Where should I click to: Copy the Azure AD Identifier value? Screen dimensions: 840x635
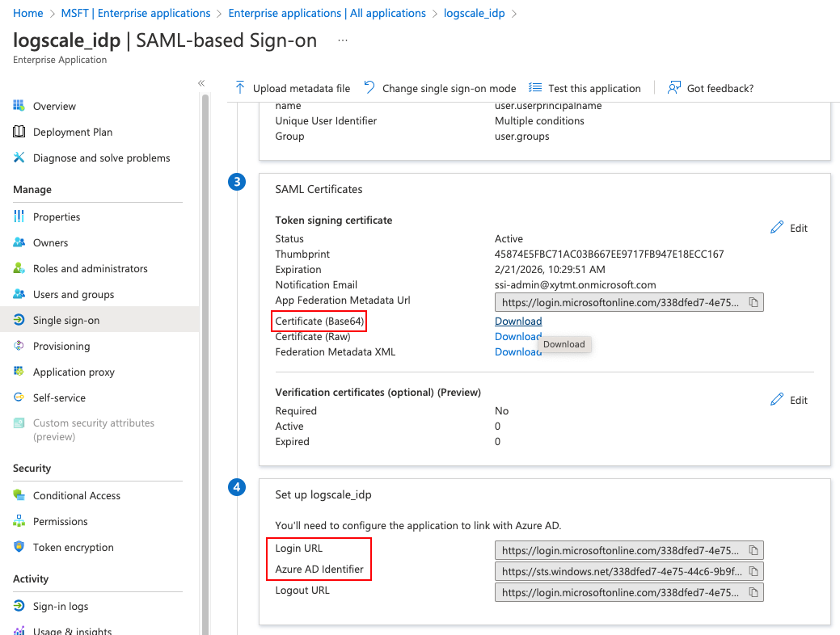[x=754, y=570]
